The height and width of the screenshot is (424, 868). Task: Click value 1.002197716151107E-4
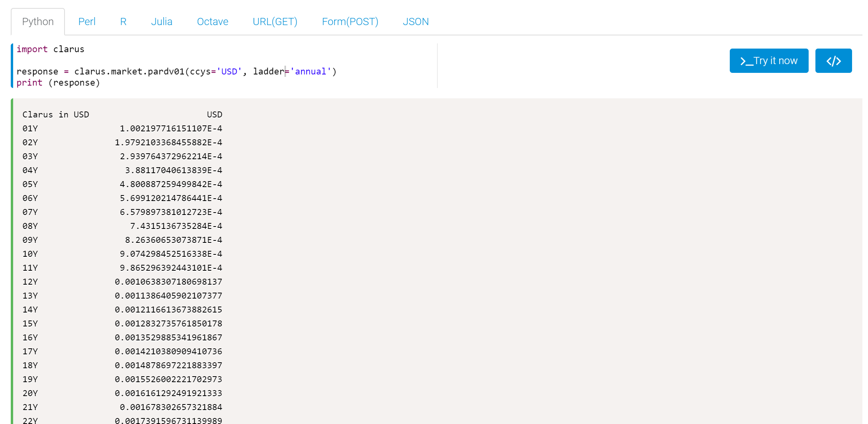(x=171, y=129)
